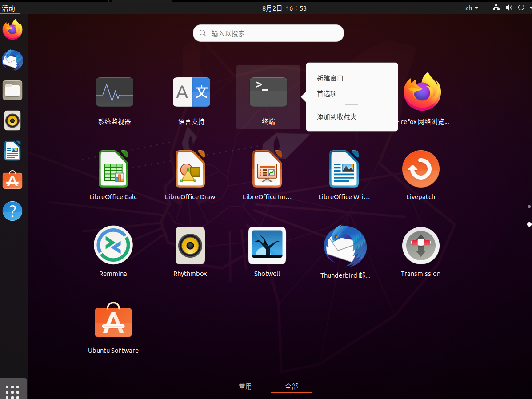The image size is (532, 399).
Task: Open Ubuntu Software from the dock
Action: (12, 180)
